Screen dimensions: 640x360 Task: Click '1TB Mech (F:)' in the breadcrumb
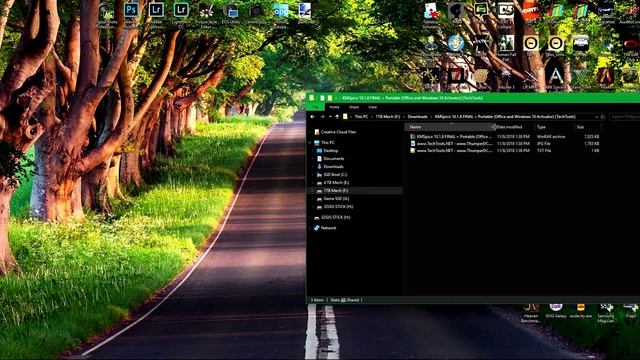388,117
